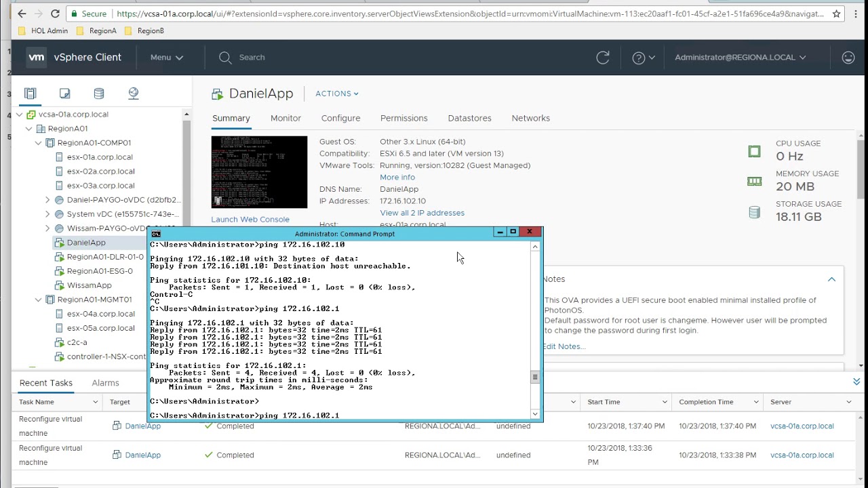The height and width of the screenshot is (488, 868).
Task: Expand the Daniel-PAYGO-oVDC resource pool
Action: [x=47, y=200]
